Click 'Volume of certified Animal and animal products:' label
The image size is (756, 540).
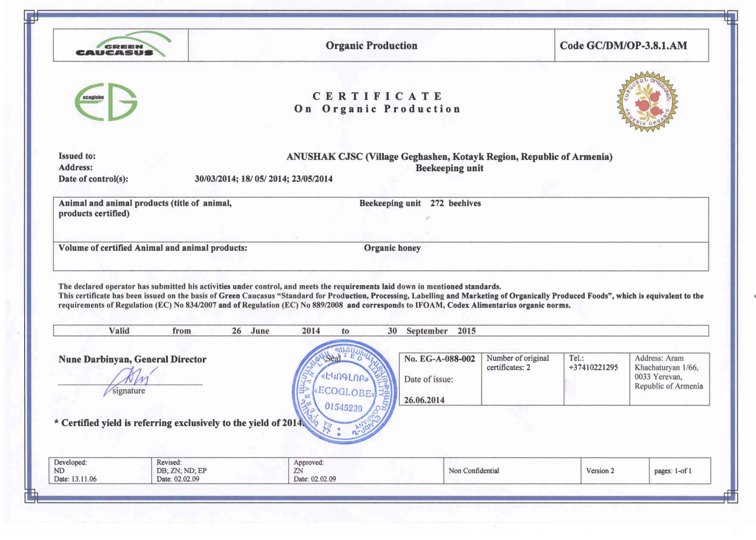click(x=153, y=248)
